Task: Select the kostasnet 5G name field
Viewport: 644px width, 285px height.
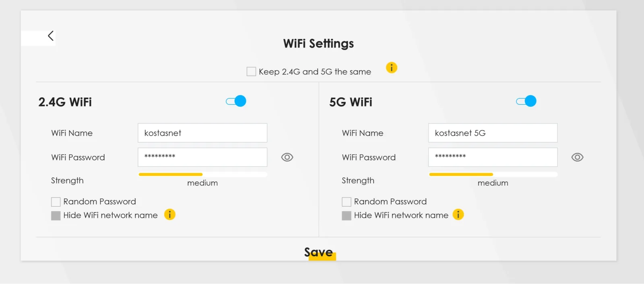Action: tap(493, 133)
